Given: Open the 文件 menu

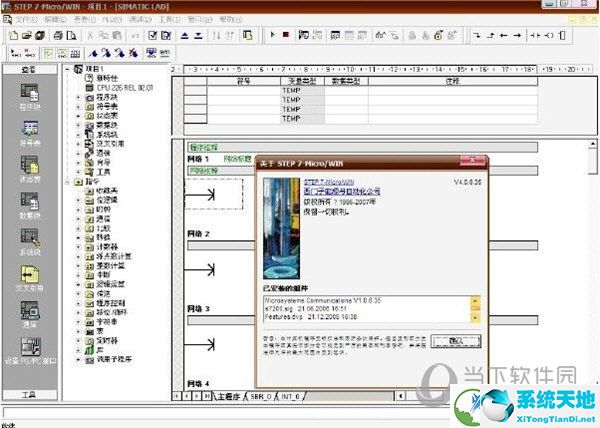Looking at the screenshot, I should [x=26, y=19].
